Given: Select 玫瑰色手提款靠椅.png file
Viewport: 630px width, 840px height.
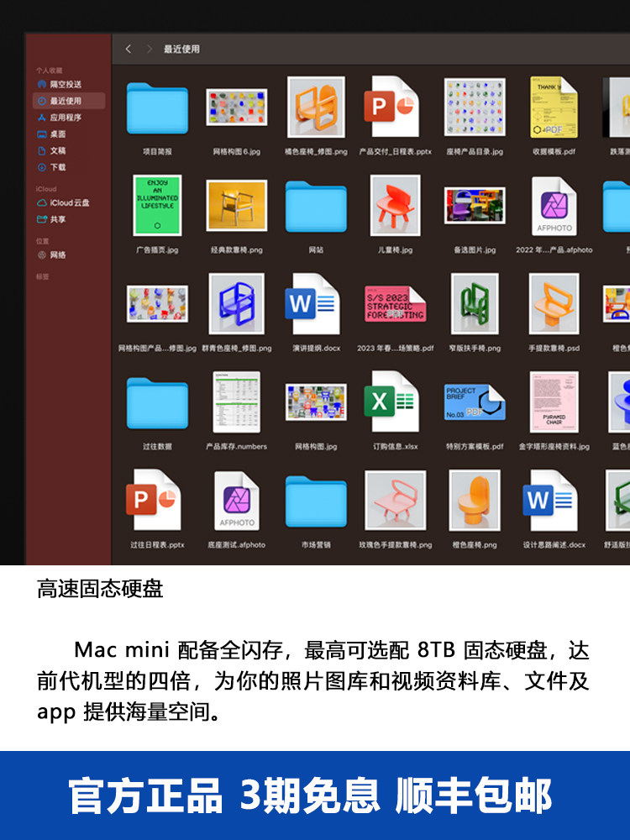Looking at the screenshot, I should click(396, 500).
